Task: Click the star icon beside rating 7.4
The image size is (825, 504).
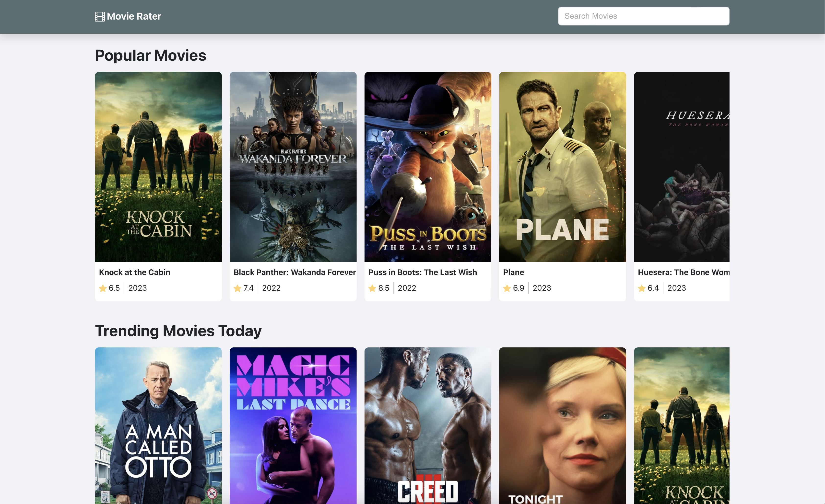Action: click(237, 288)
